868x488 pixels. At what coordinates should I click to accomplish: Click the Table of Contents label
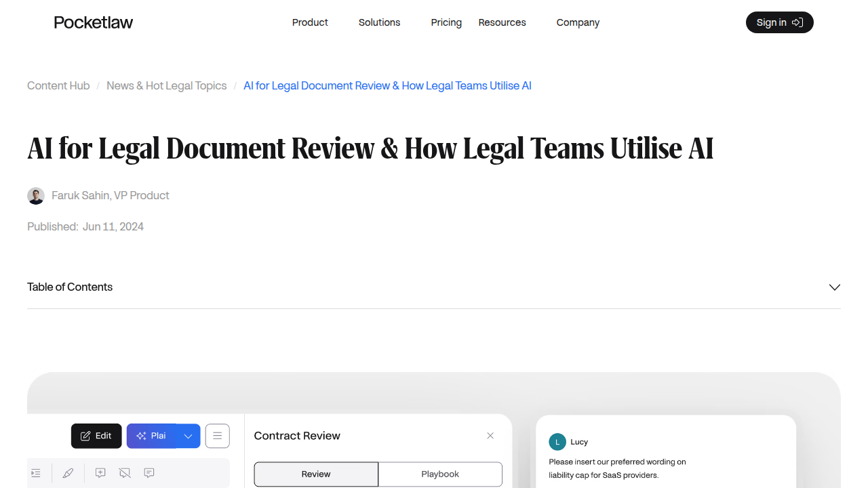(x=70, y=287)
